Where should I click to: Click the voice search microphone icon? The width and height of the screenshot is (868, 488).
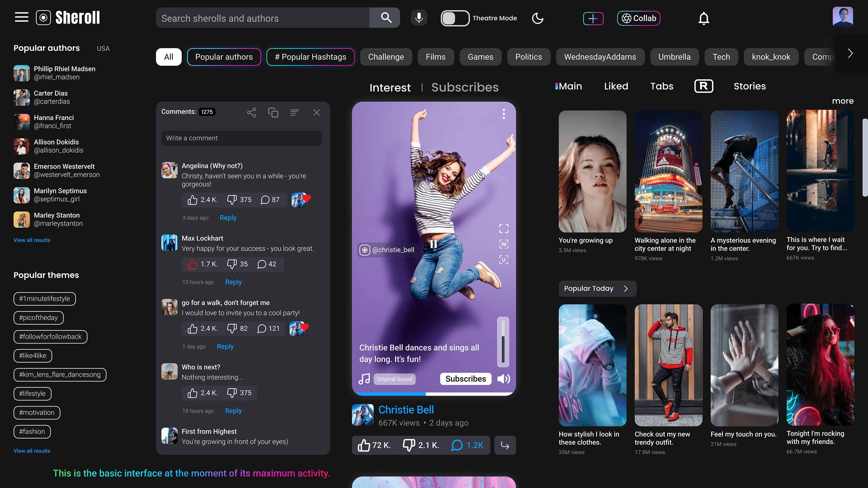point(419,18)
